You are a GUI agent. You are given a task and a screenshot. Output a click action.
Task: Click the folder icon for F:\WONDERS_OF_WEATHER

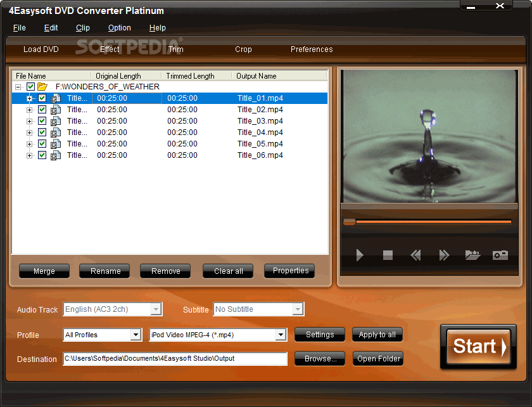click(x=42, y=87)
